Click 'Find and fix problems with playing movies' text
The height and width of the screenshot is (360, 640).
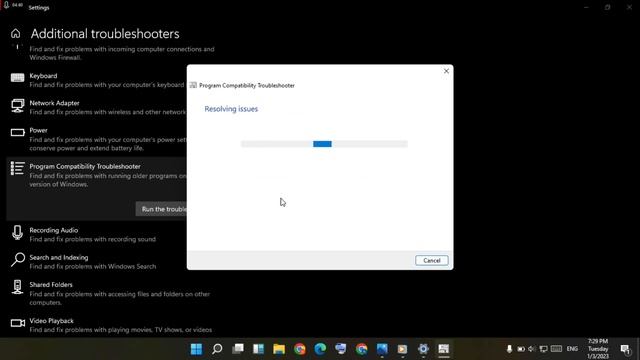[121, 330]
